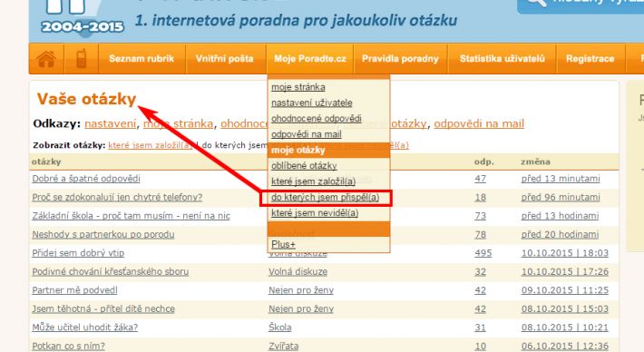Open Vnitřní pošta in navigation bar

point(225,59)
